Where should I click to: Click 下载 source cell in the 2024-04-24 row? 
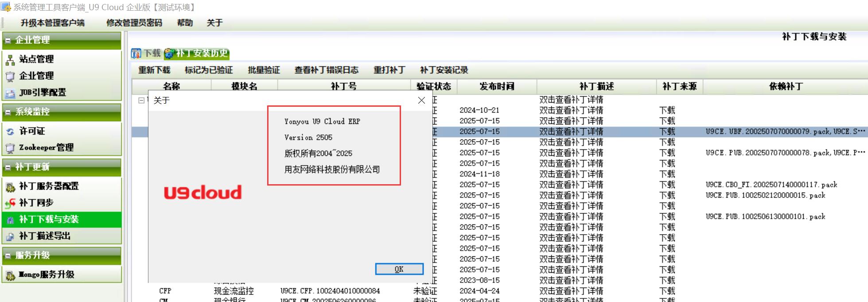[x=667, y=291]
